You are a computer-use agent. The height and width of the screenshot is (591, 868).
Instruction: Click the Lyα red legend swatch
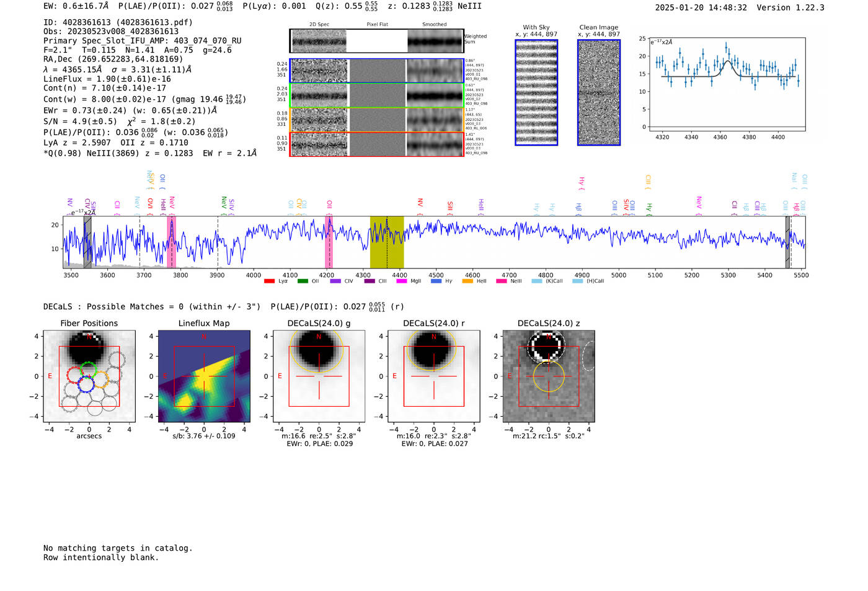tap(269, 281)
